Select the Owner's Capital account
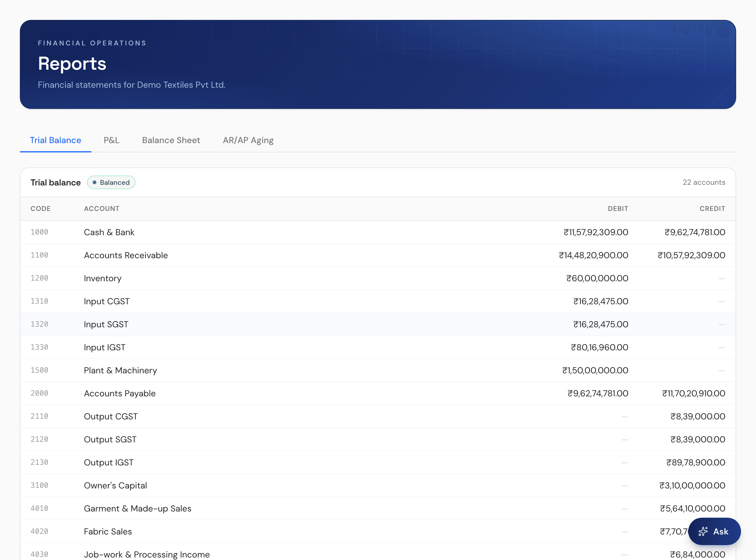Viewport: 756px width, 560px height. click(116, 486)
